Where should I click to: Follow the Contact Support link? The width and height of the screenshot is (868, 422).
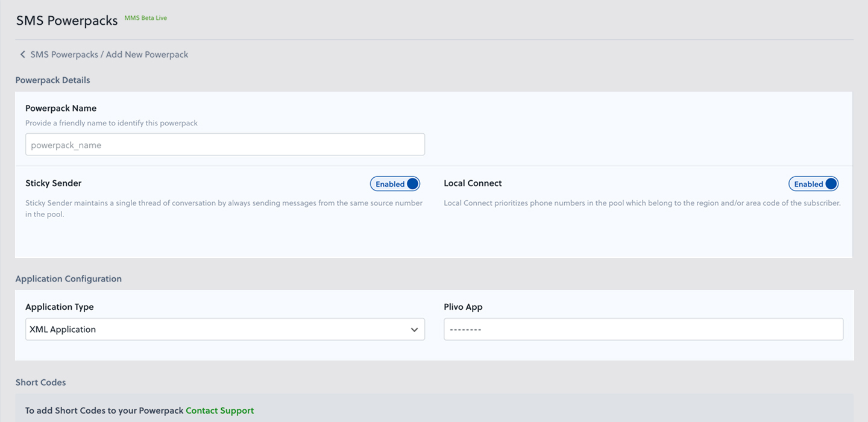(x=219, y=411)
